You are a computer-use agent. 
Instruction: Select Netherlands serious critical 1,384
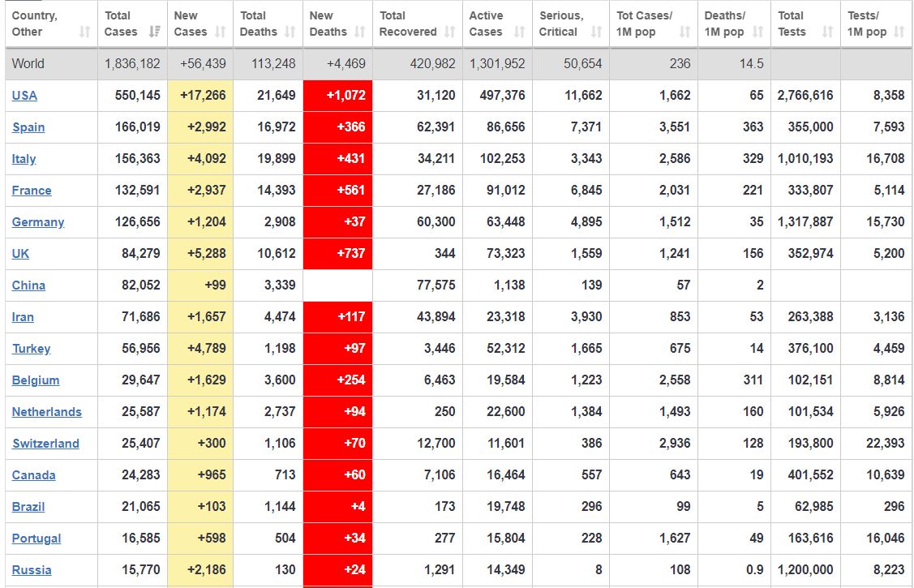click(586, 412)
